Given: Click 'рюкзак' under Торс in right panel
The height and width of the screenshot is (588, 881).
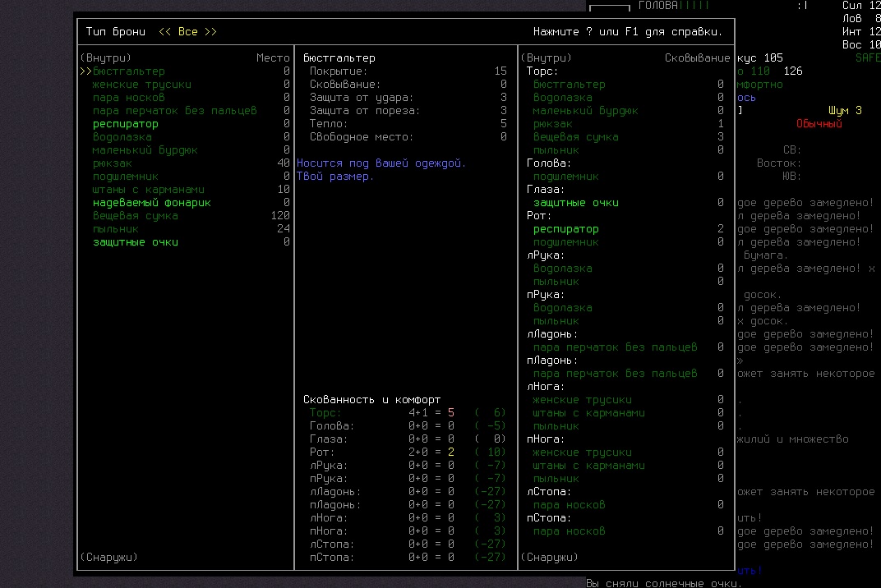Looking at the screenshot, I should click(553, 123).
